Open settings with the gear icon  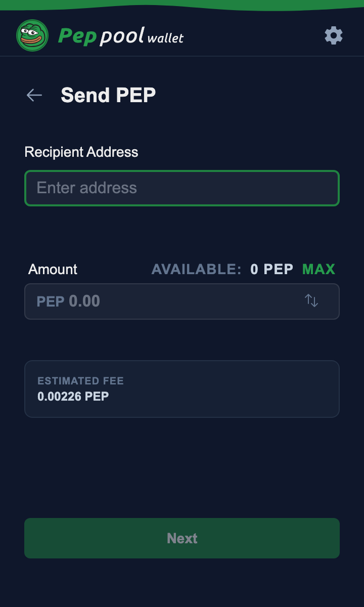click(x=334, y=36)
